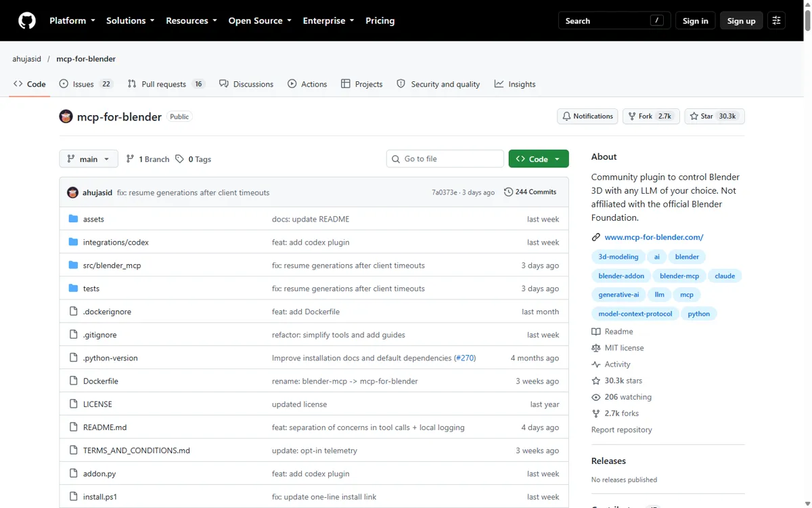Open the Insights tab
This screenshot has width=812, height=508.
[515, 84]
